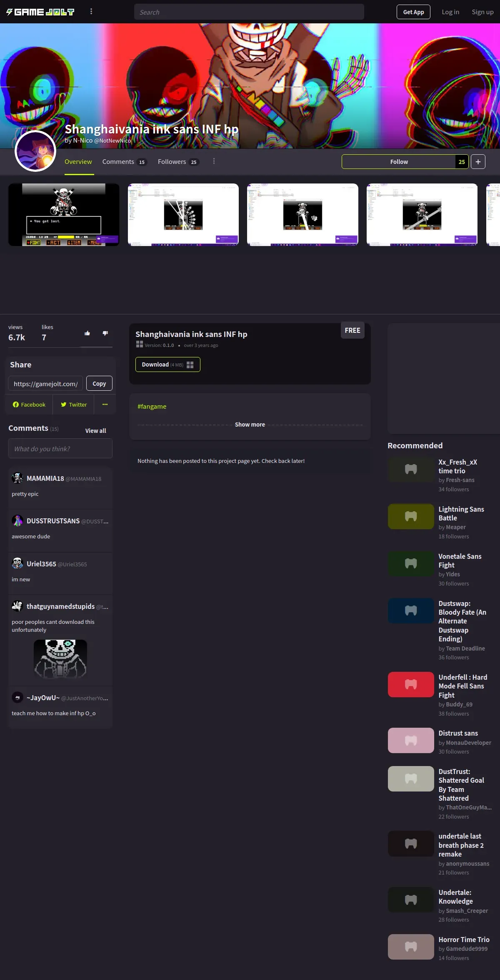Image resolution: width=500 pixels, height=980 pixels.
Task: Open Xx_Fresh_xX time trio game icon
Action: pos(411,469)
